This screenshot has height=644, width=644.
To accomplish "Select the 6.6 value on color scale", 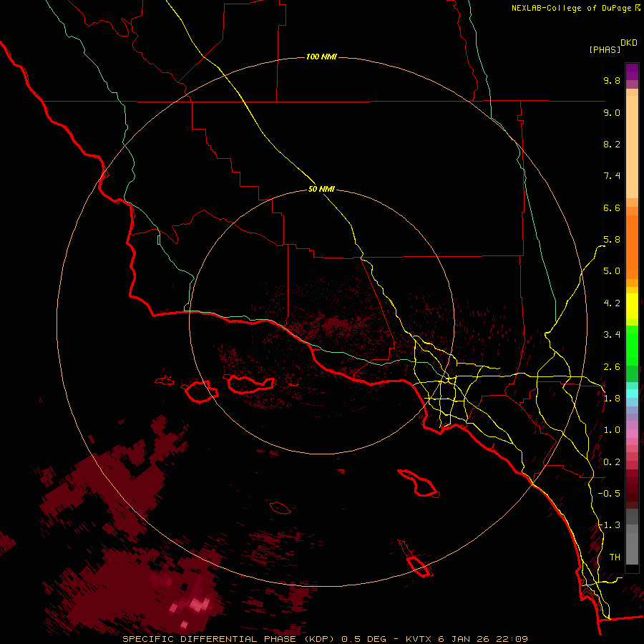I will (x=612, y=208).
